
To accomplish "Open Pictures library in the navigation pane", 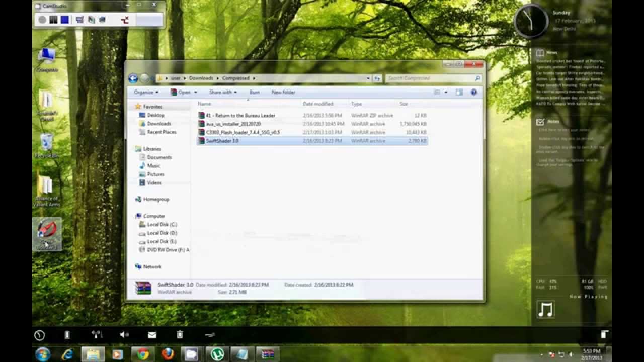I will click(155, 174).
